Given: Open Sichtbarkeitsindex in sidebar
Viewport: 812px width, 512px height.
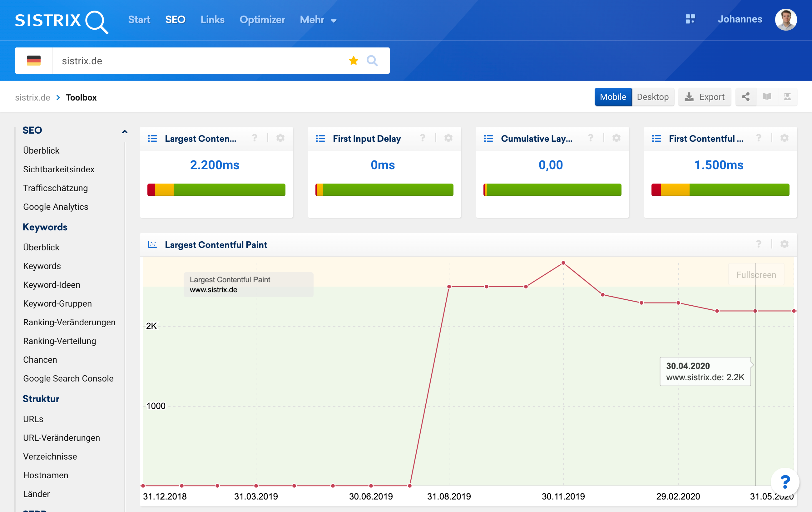Looking at the screenshot, I should coord(59,169).
